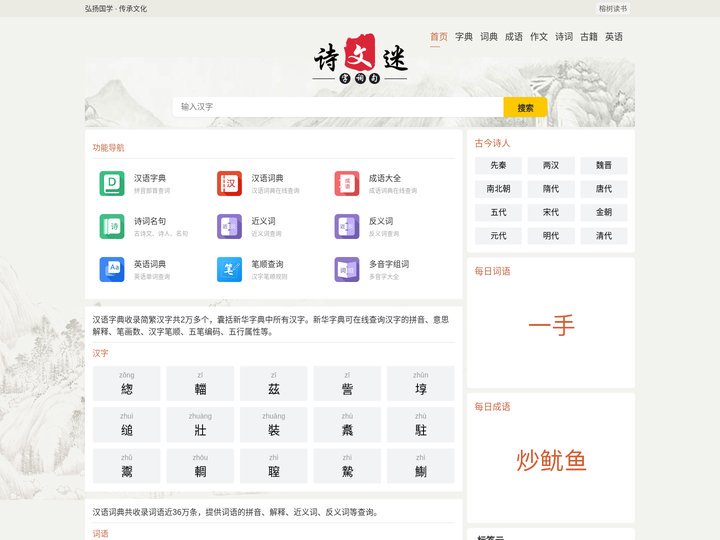Select the 清代 poet era

pos(604,236)
